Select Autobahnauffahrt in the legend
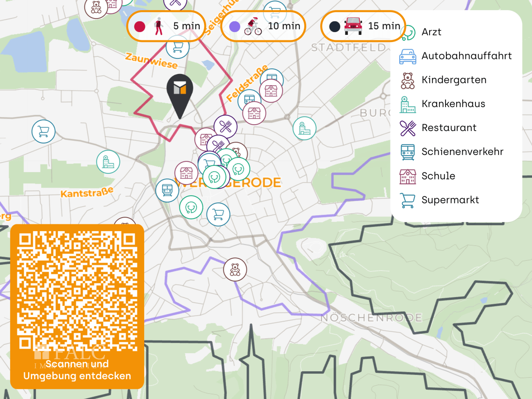The width and height of the screenshot is (532, 399). 466,56
